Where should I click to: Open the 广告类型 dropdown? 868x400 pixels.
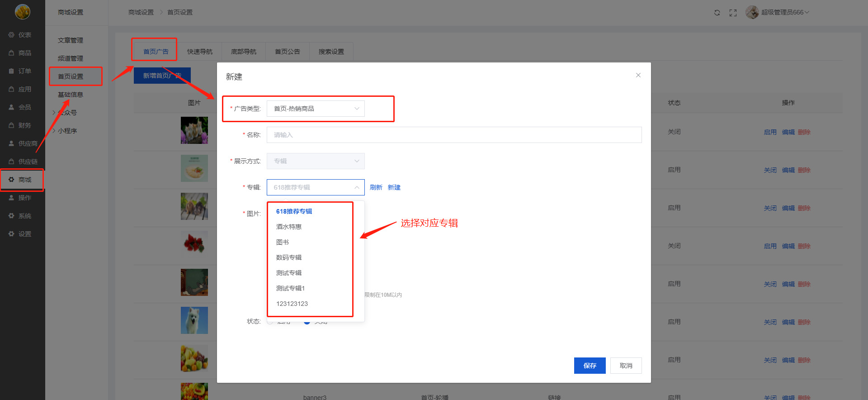click(315, 109)
